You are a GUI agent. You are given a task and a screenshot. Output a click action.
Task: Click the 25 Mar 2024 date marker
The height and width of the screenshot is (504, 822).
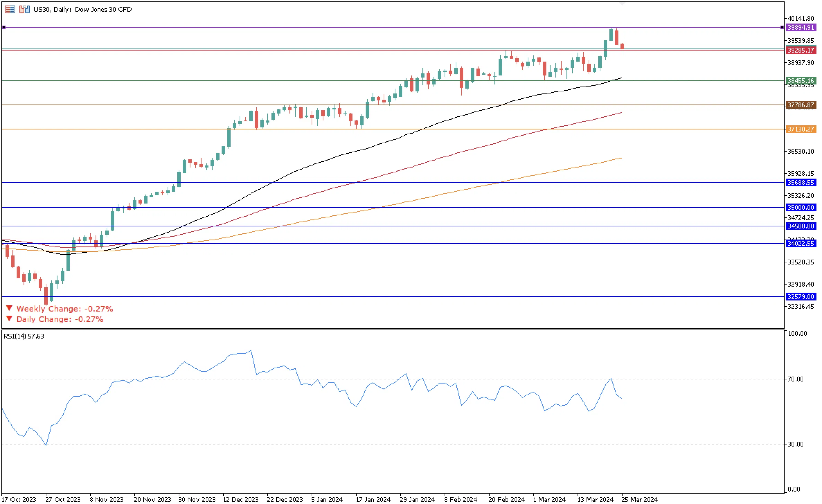pyautogui.click(x=639, y=499)
